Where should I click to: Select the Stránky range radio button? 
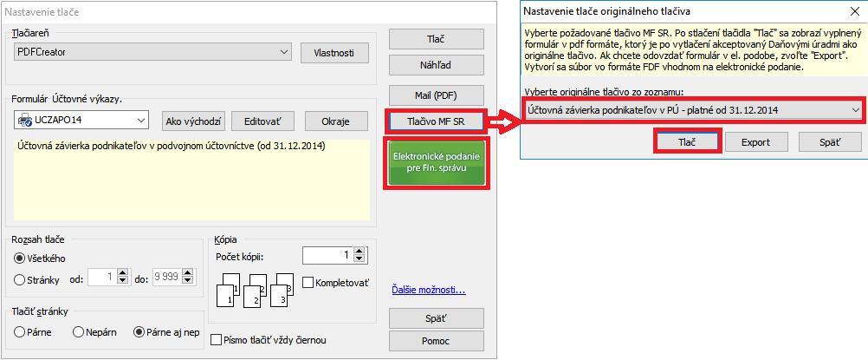[20, 279]
